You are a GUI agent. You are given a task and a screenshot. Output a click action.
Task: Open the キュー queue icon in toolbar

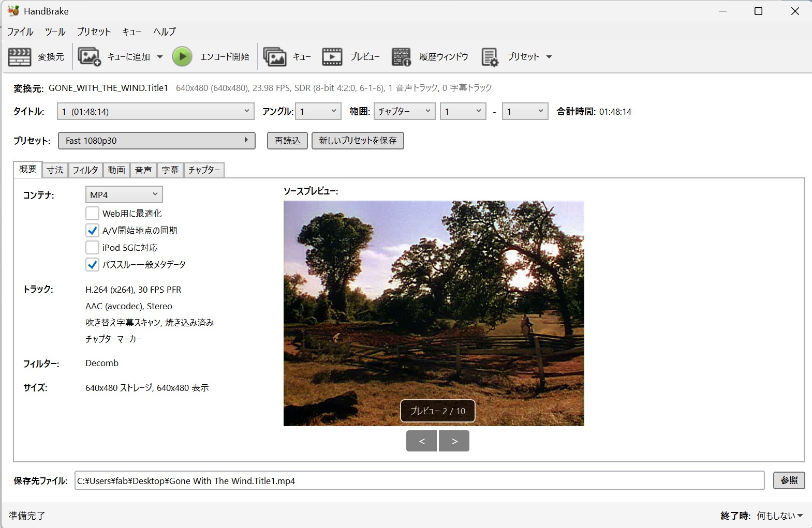click(274, 57)
